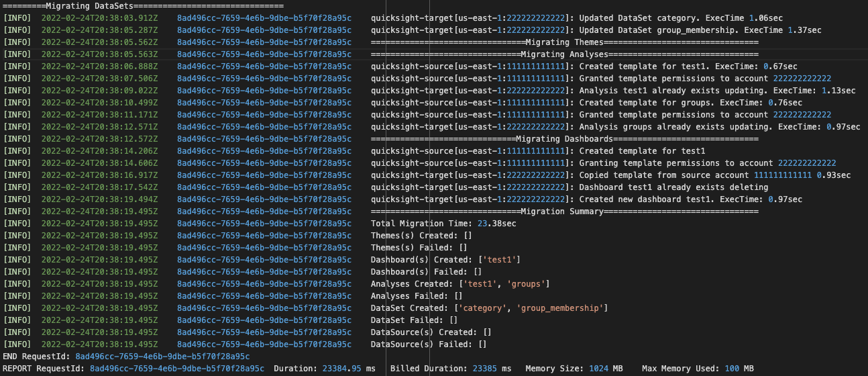
Task: Click the 'Migrating Analyses' separator line
Action: (564, 54)
